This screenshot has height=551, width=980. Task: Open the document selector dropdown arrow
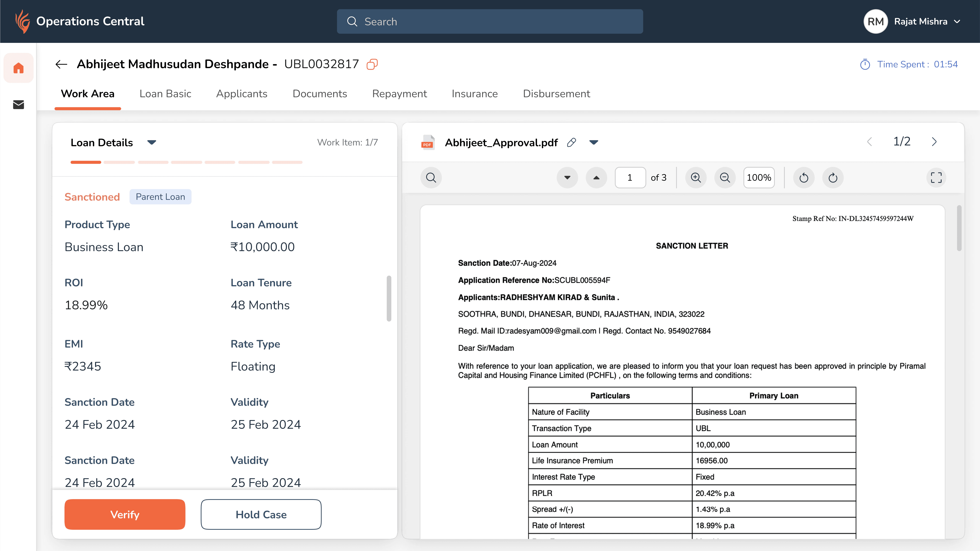click(x=593, y=142)
